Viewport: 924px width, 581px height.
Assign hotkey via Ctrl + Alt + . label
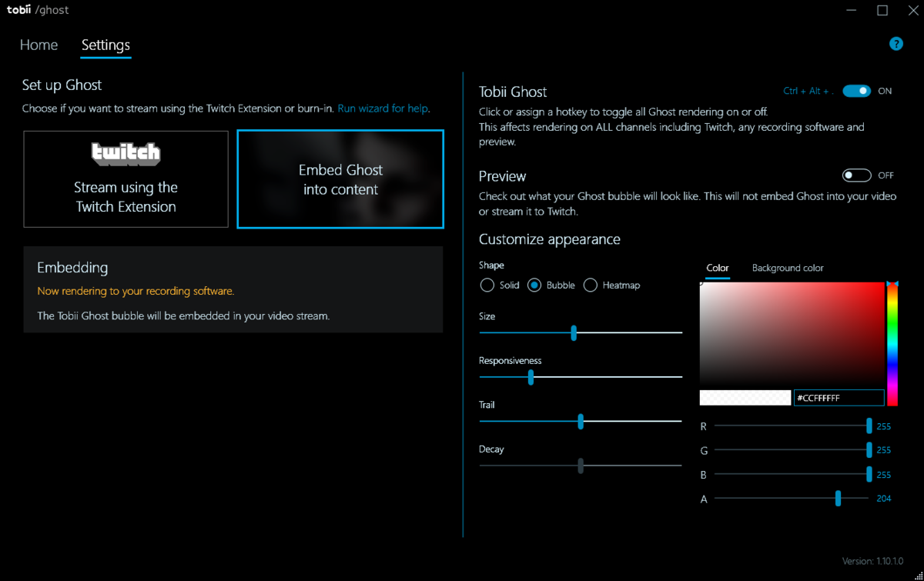(x=808, y=91)
